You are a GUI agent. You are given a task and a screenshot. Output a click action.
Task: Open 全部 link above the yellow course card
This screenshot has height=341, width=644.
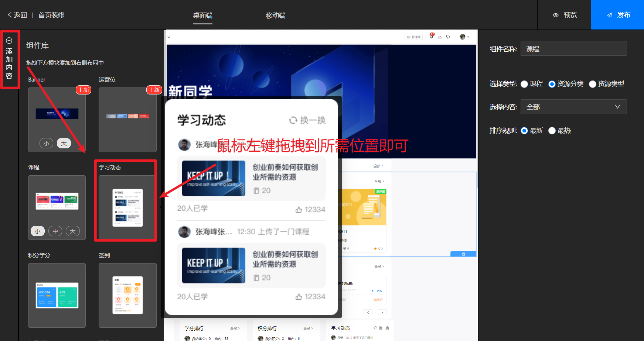379,182
